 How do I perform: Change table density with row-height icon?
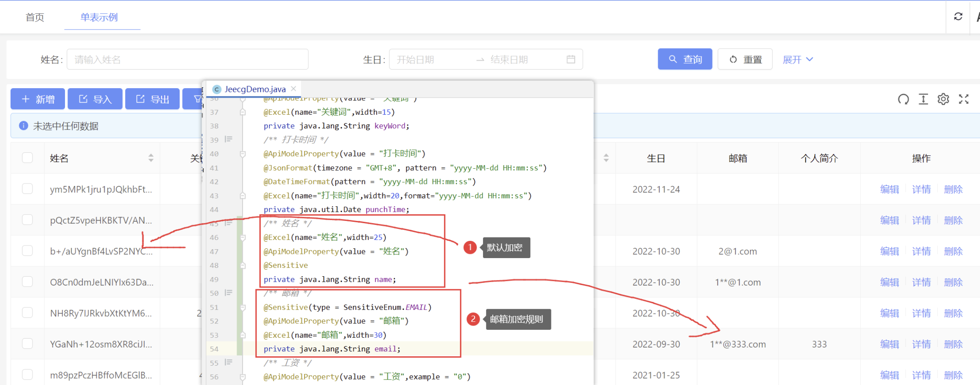(x=923, y=99)
